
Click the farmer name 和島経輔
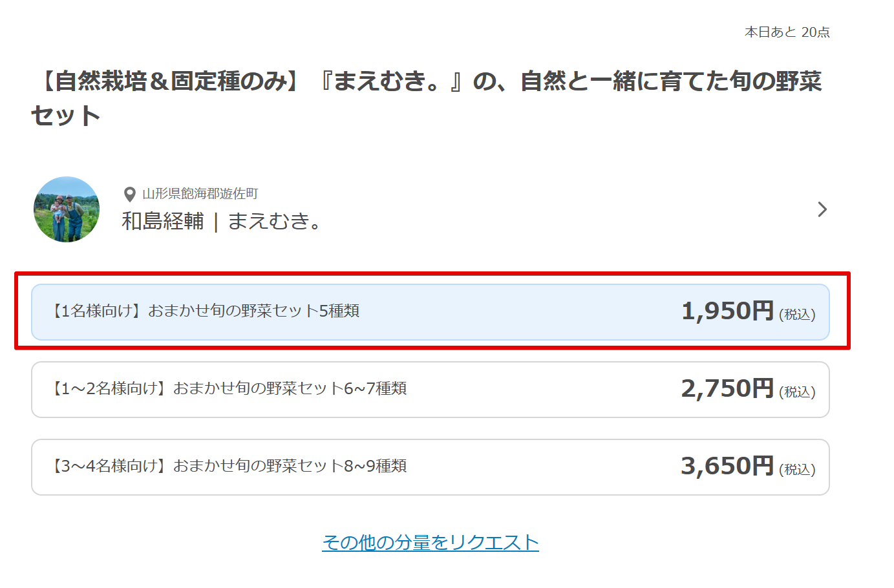[x=163, y=222]
